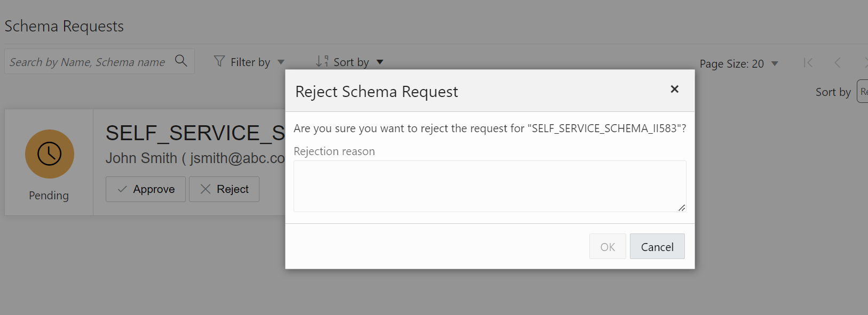Expand the Filter by dropdown arrow
Screen dimensions: 868x315
281,62
